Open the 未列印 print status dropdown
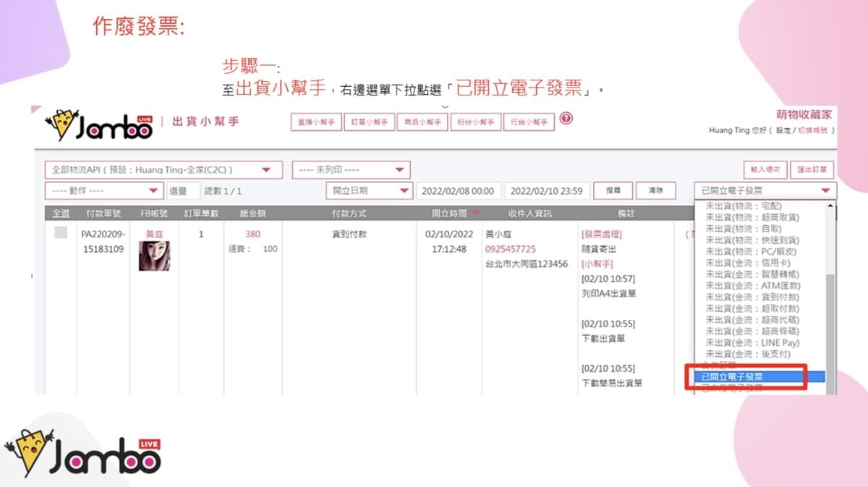 351,170
